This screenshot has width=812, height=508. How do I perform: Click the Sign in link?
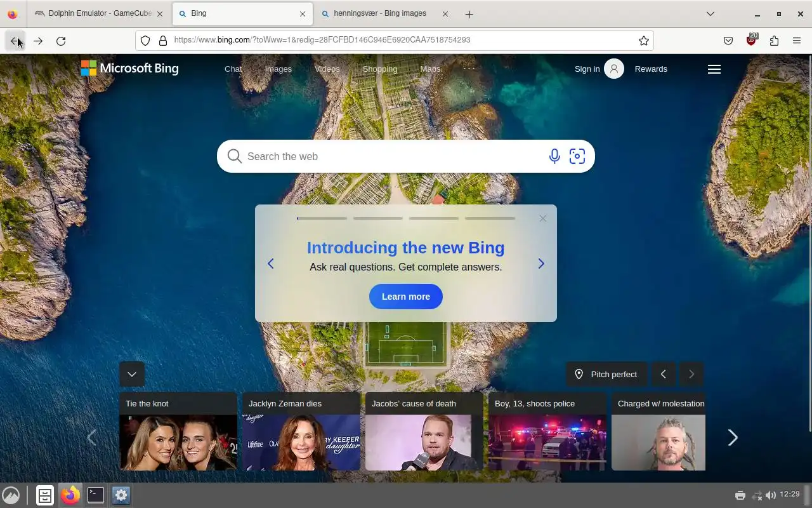pos(587,69)
